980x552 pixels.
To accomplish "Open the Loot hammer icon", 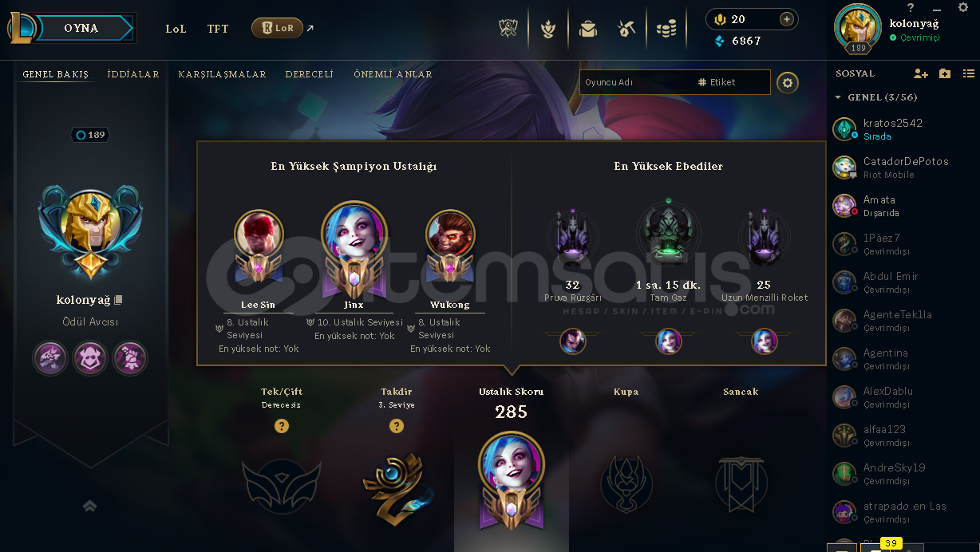I will point(626,29).
